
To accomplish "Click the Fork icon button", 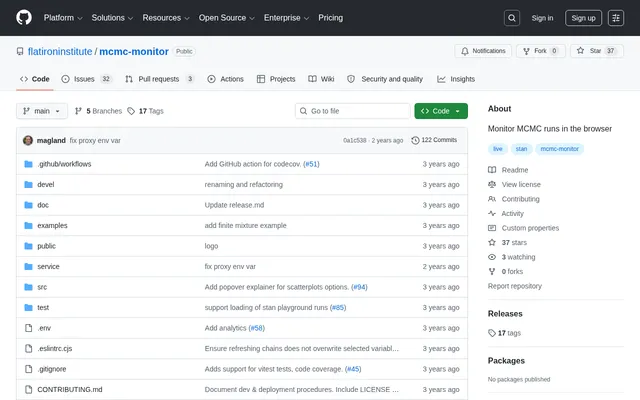I will (526, 51).
